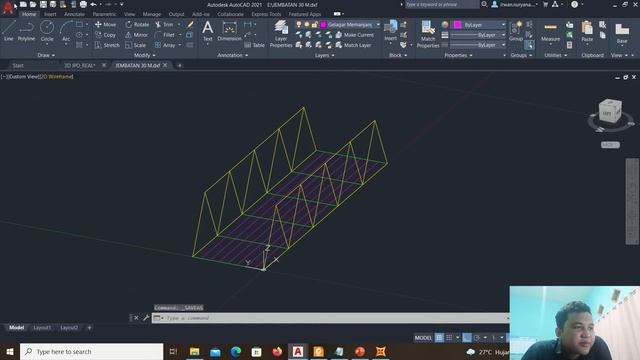Click the Trim tool

pyautogui.click(x=164, y=24)
